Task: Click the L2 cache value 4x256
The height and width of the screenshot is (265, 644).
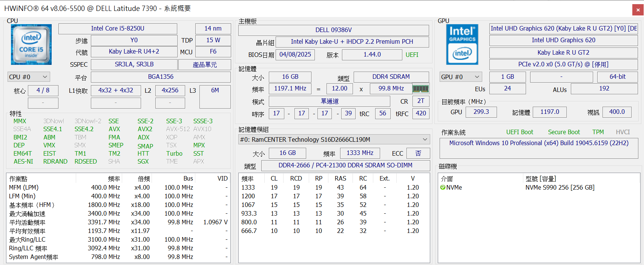Action: pos(170,90)
